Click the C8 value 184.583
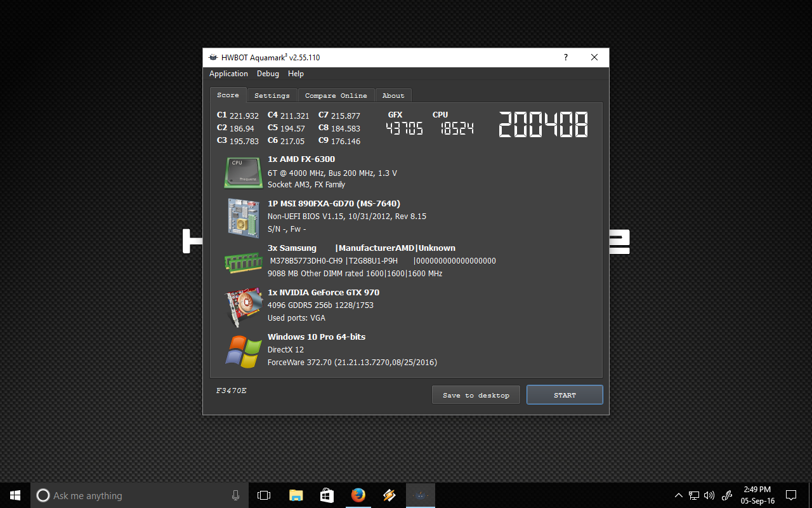 (x=346, y=129)
